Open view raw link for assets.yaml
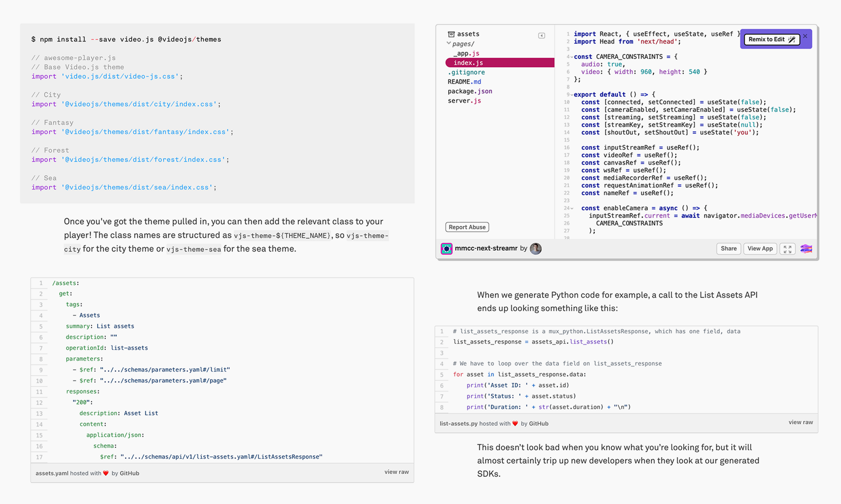 [x=396, y=472]
